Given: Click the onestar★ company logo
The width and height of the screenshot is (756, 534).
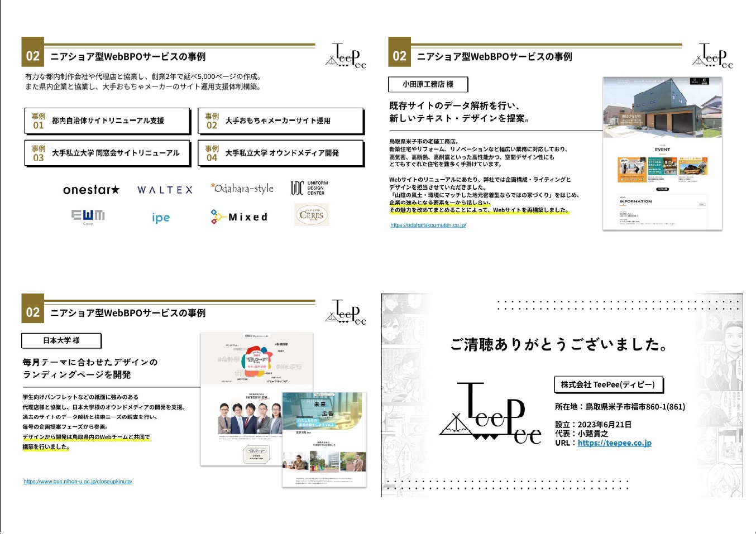Looking at the screenshot, I should (x=91, y=190).
